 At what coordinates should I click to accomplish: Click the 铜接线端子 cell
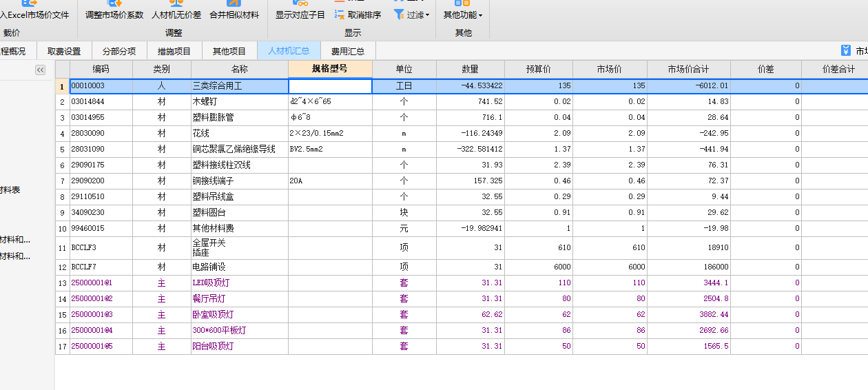240,181
